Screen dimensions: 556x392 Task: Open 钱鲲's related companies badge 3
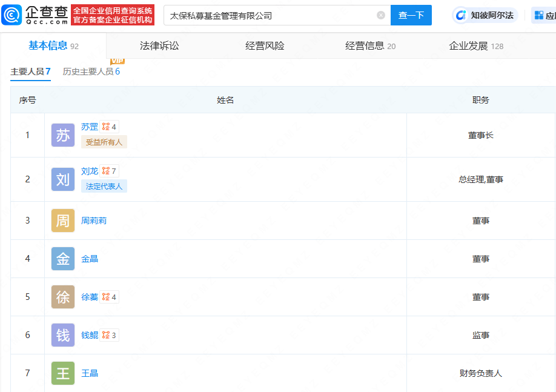(x=109, y=335)
